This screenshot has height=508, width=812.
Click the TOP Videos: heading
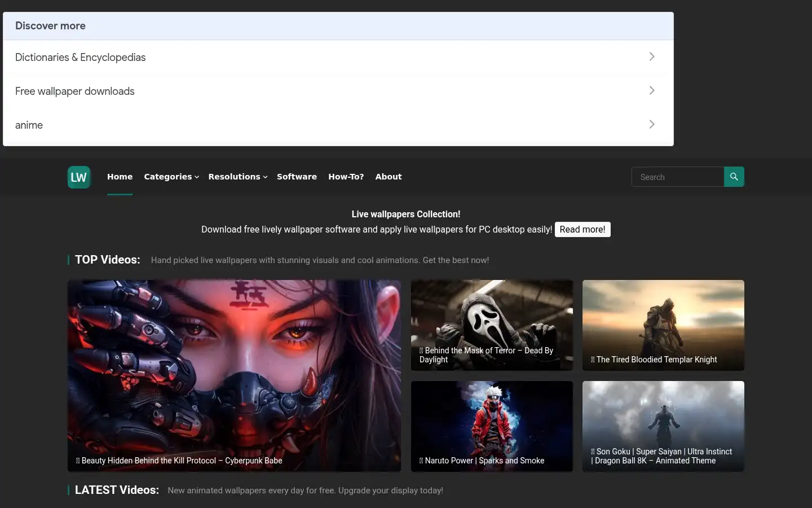coord(108,260)
